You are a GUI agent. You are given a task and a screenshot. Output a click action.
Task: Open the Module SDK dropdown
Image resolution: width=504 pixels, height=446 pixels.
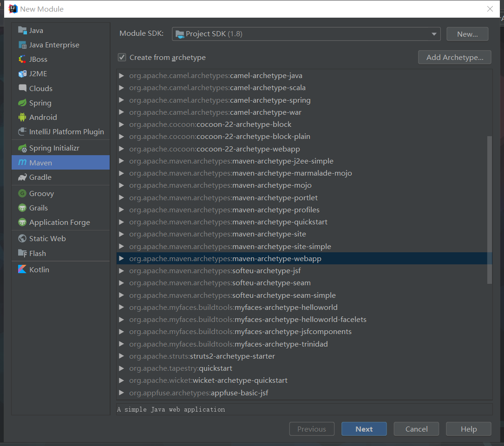[434, 33]
